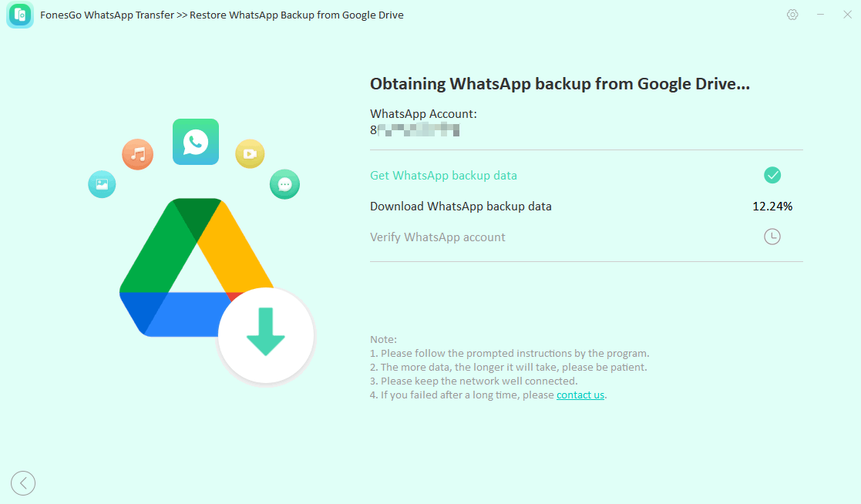861x504 pixels.
Task: Select Verify WhatsApp account step
Action: point(438,237)
